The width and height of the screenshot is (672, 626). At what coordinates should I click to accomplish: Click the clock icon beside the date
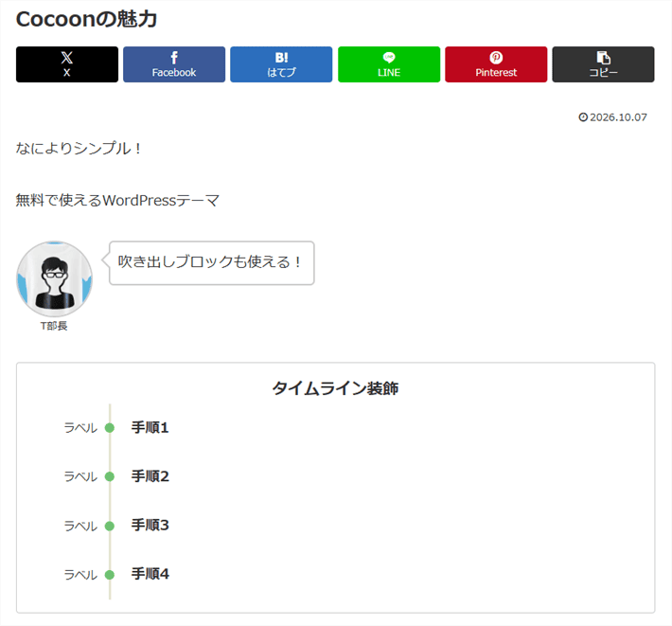coord(583,117)
